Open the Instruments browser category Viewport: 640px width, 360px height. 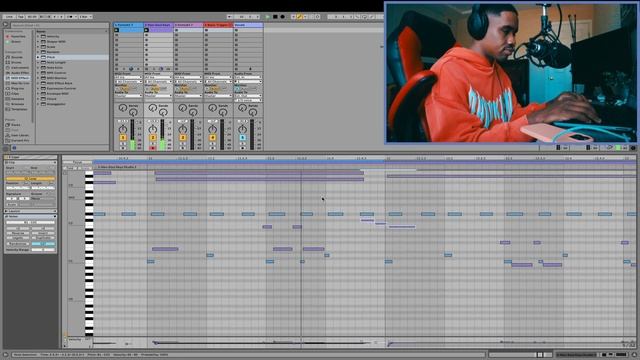pyautogui.click(x=20, y=68)
